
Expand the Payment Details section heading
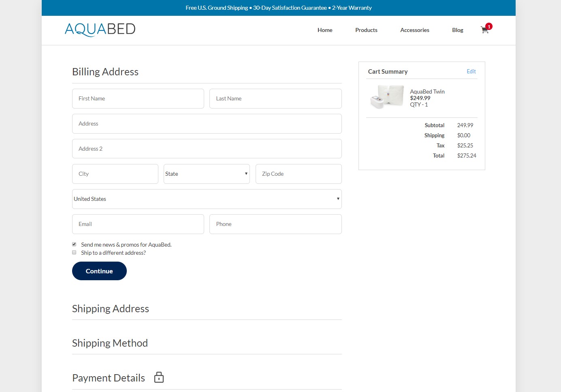(109, 378)
